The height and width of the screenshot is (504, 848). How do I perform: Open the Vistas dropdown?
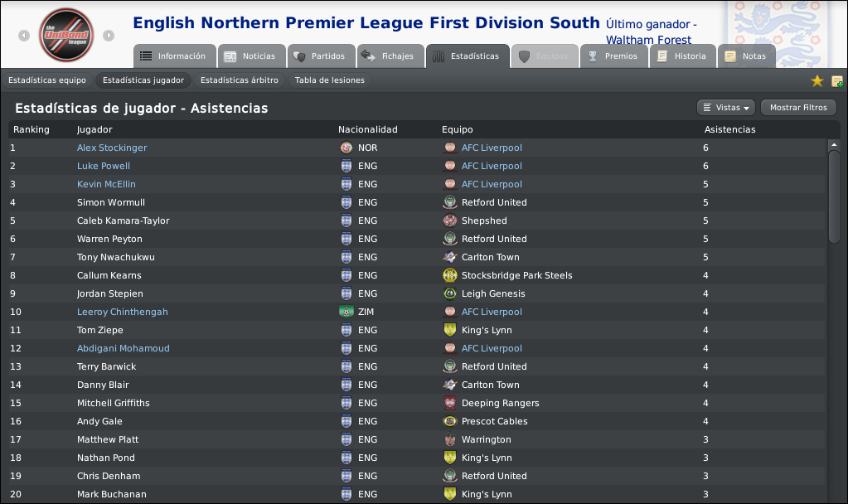(726, 108)
